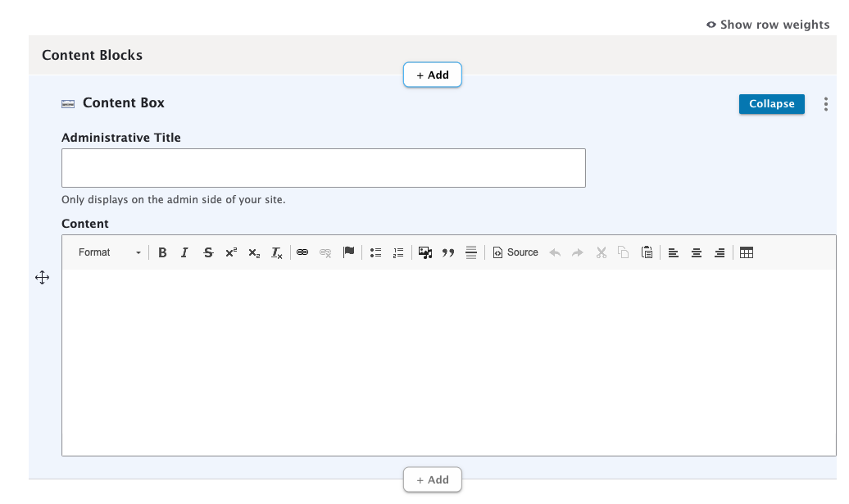This screenshot has width=849, height=504.
Task: Click the drag handle for the Content Box row
Action: click(x=43, y=278)
